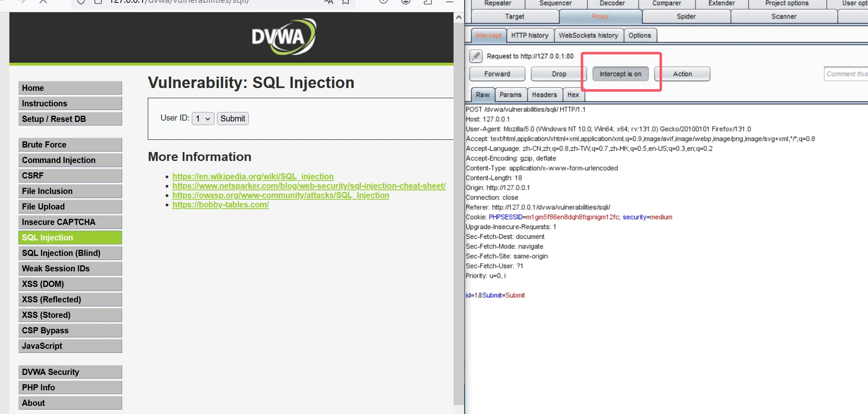Open the Action menu button in Burp
This screenshot has height=414, width=868.
point(682,74)
